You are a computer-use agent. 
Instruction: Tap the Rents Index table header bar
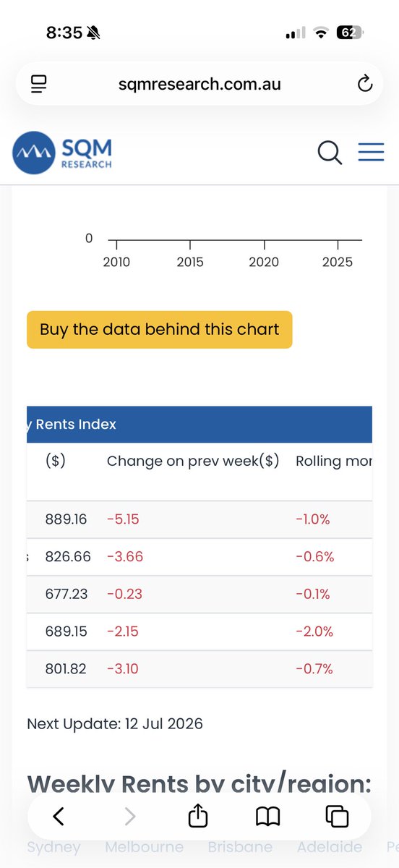point(199,425)
